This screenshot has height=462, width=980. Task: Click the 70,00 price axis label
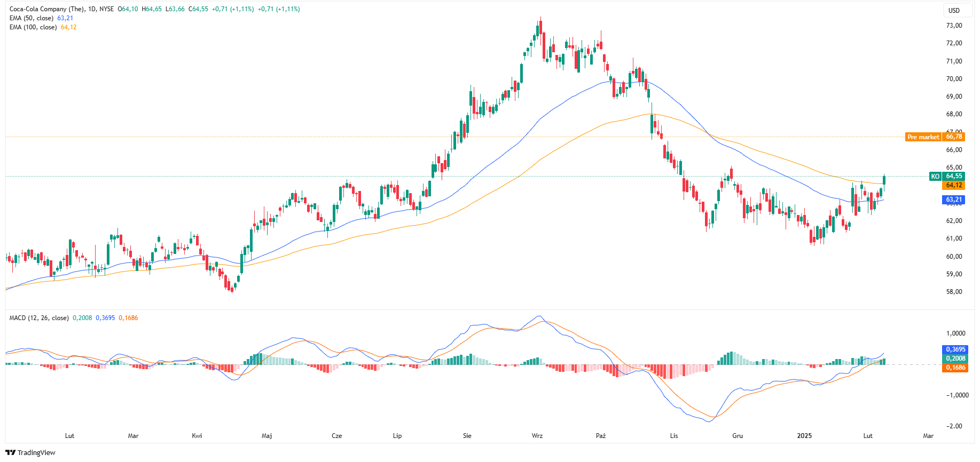(954, 79)
